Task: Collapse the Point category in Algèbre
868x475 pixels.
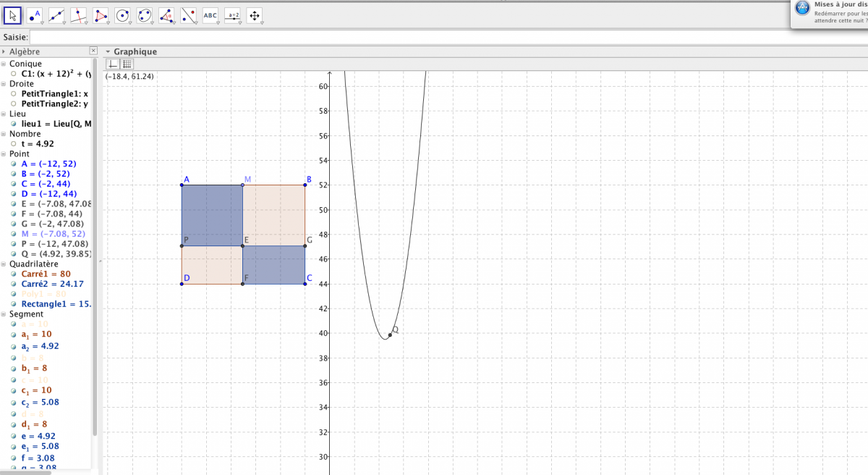Action: coord(4,154)
